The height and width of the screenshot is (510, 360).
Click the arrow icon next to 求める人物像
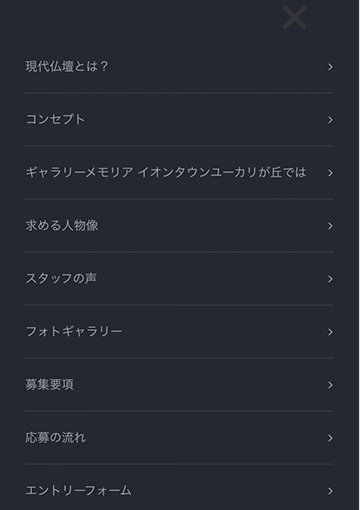coord(330,226)
